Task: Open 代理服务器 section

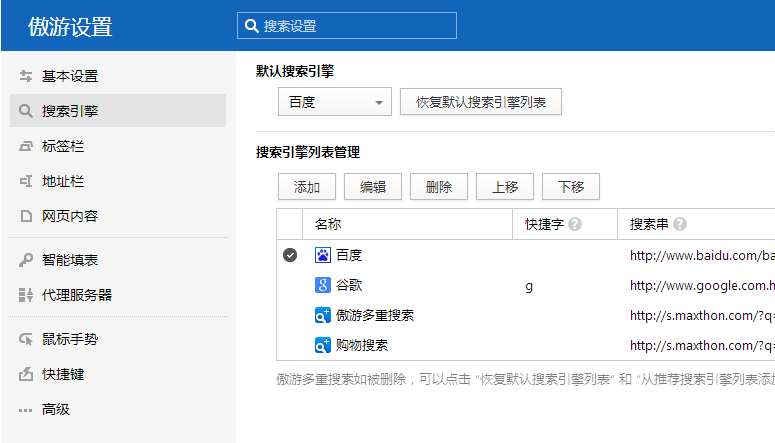Action: (118, 295)
